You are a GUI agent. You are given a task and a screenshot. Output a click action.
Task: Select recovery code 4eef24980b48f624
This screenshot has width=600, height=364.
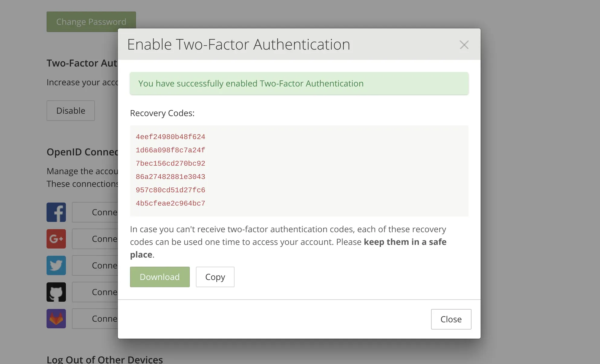click(x=170, y=136)
